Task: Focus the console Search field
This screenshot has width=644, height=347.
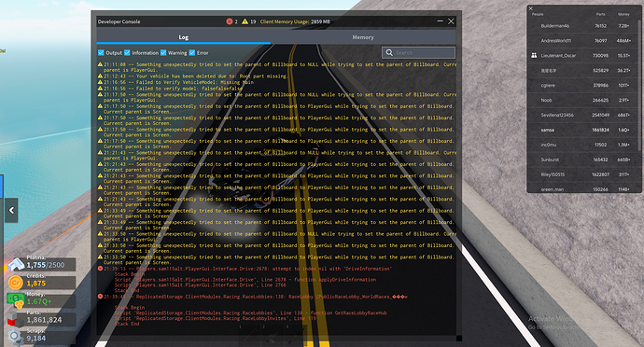Action: [418, 52]
